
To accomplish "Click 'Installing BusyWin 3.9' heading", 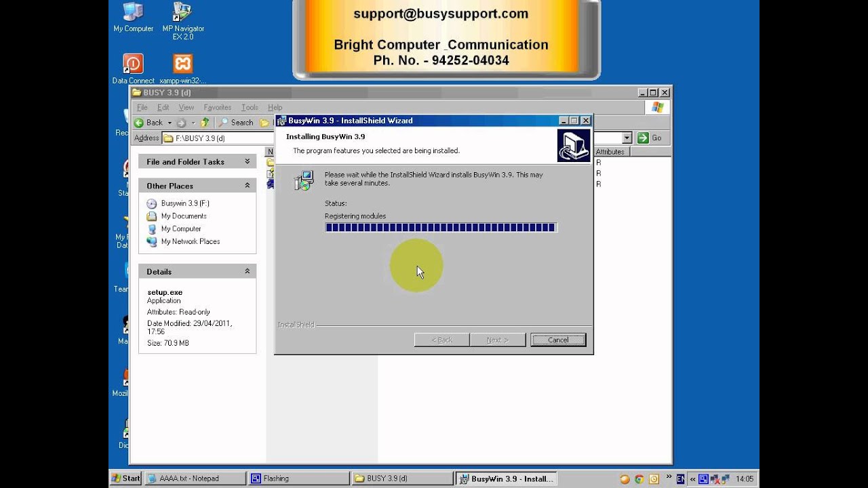I will point(325,136).
